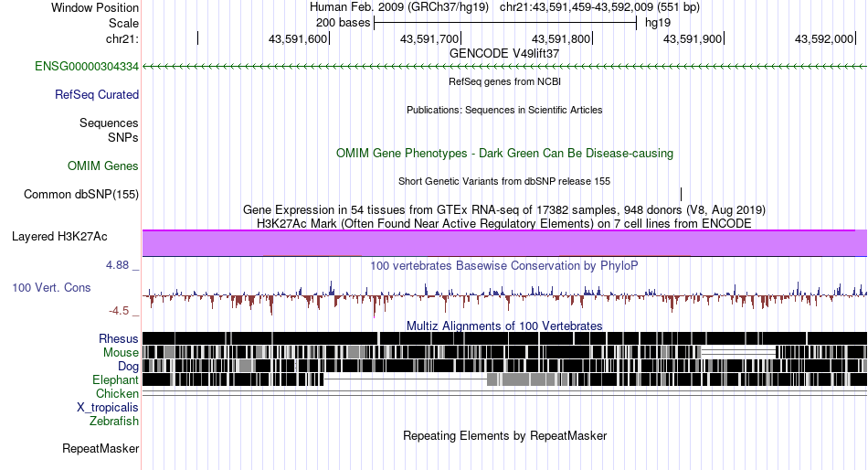Click the GENCODE V49lift37 track title
868x470 pixels.
coord(504,54)
